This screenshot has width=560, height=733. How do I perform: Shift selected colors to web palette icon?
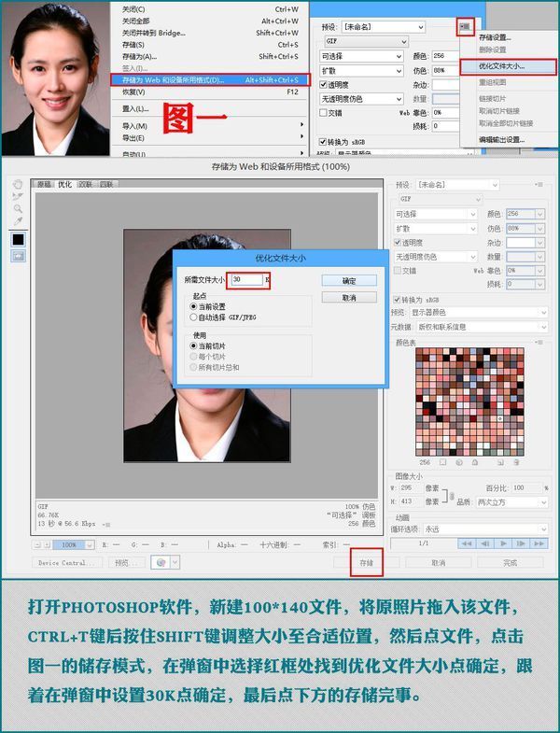tap(459, 462)
